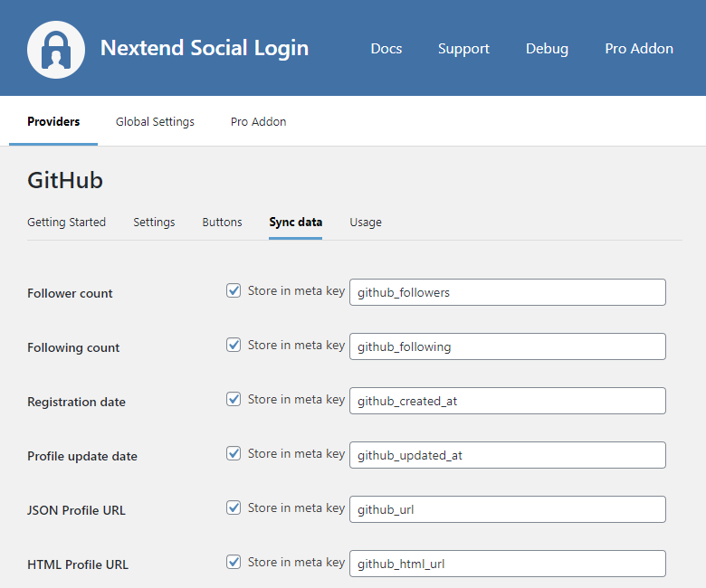Switch to the Global Settings tab
Viewport: 706px width, 588px height.
coord(155,122)
